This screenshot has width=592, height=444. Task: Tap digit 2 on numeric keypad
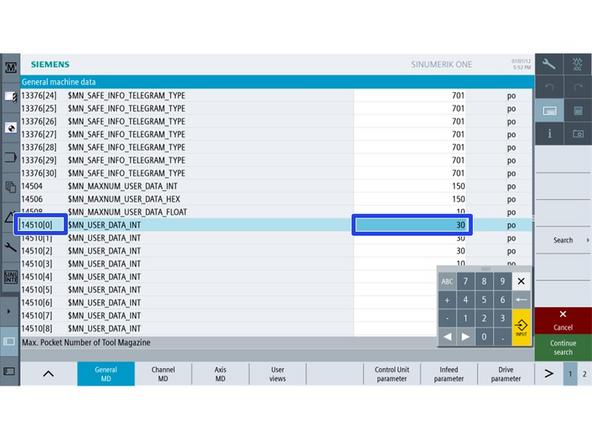click(484, 318)
